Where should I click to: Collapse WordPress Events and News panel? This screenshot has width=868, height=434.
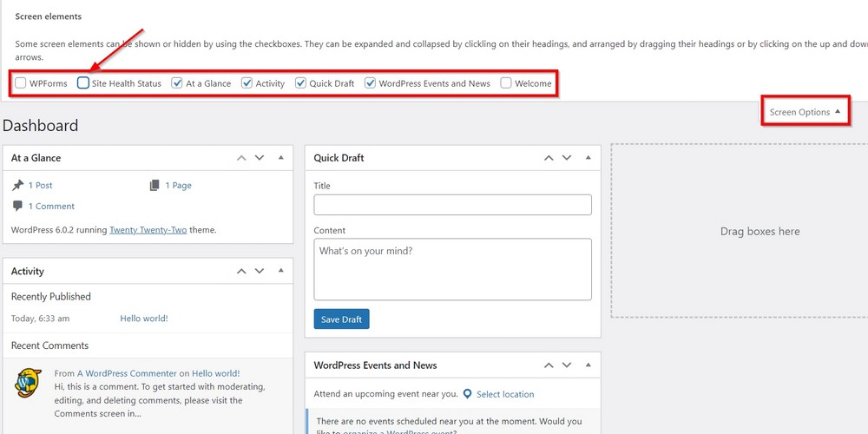[x=588, y=365]
